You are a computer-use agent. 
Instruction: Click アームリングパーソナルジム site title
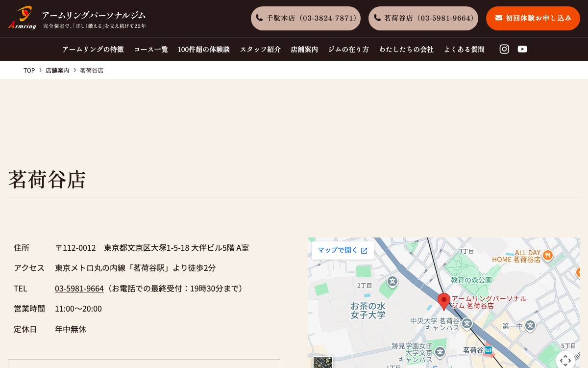[94, 15]
